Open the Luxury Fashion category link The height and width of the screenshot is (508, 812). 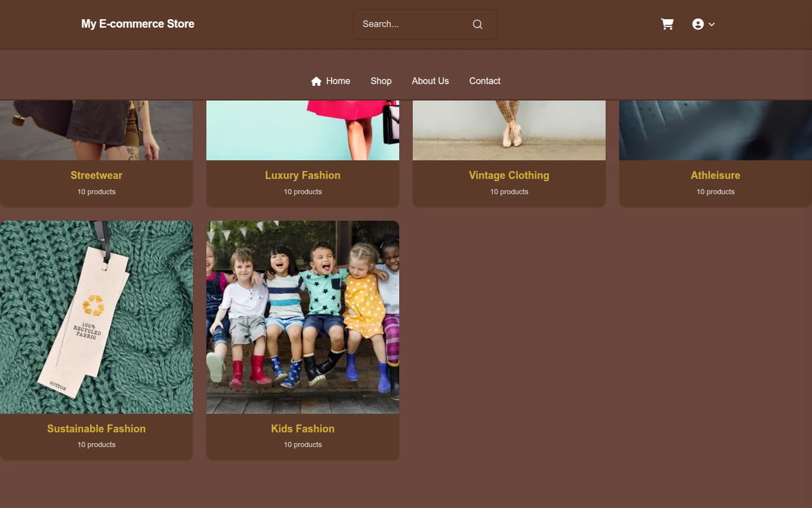click(x=303, y=176)
